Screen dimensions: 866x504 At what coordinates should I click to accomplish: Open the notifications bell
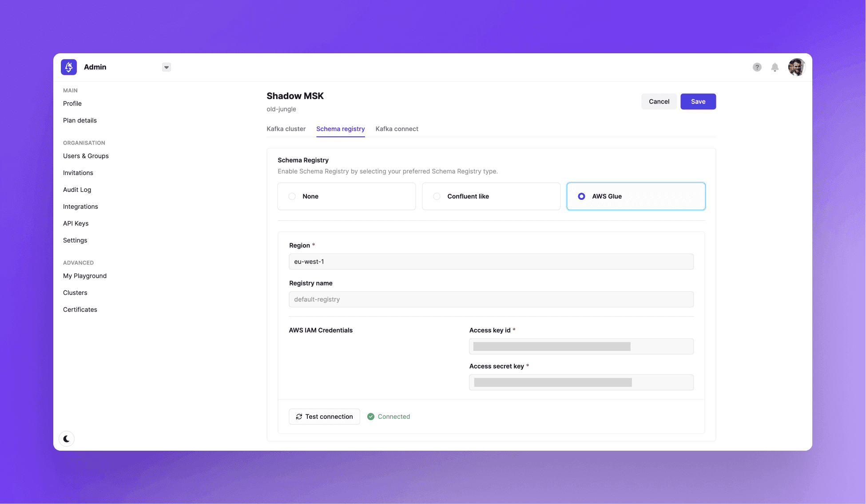coord(775,67)
